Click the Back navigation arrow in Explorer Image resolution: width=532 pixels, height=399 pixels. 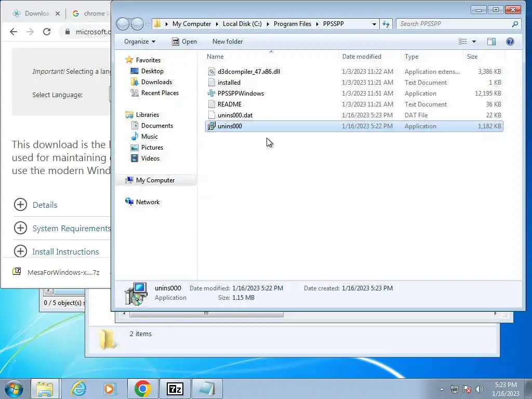123,24
